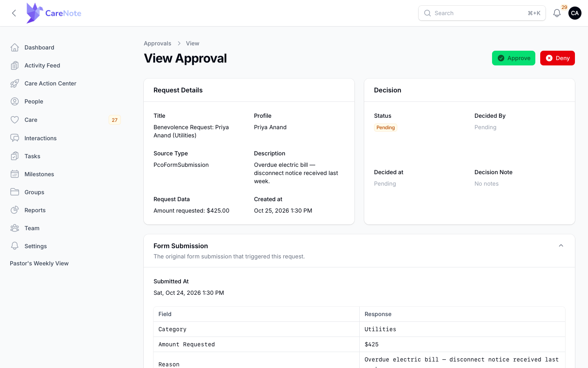This screenshot has height=368, width=588.
Task: Click the '$425' response cell
Action: coord(462,344)
